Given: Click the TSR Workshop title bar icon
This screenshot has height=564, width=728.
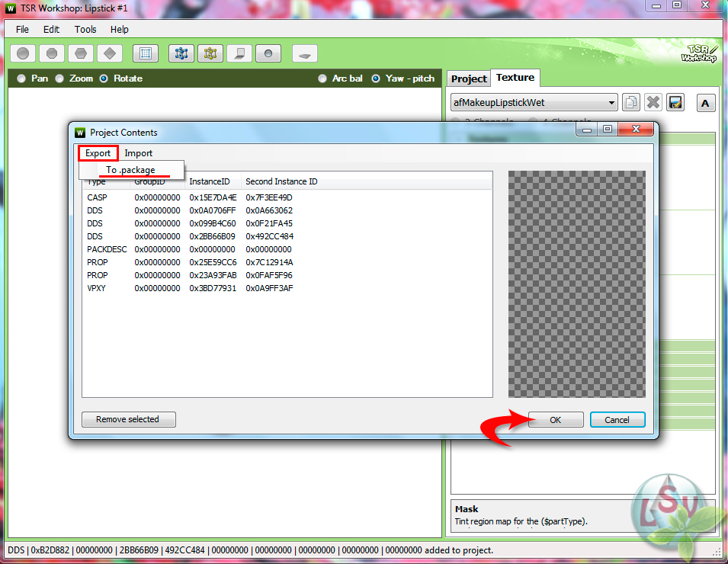Looking at the screenshot, I should (10, 8).
